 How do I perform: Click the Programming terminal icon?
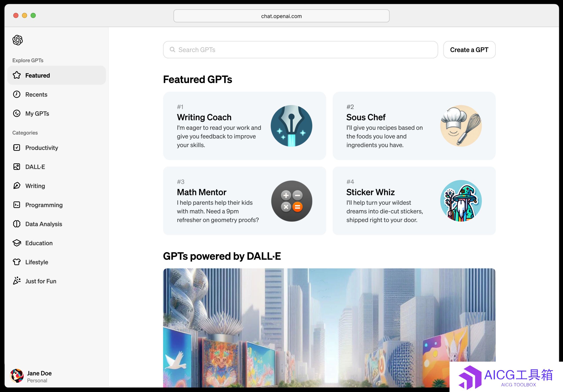tap(17, 205)
